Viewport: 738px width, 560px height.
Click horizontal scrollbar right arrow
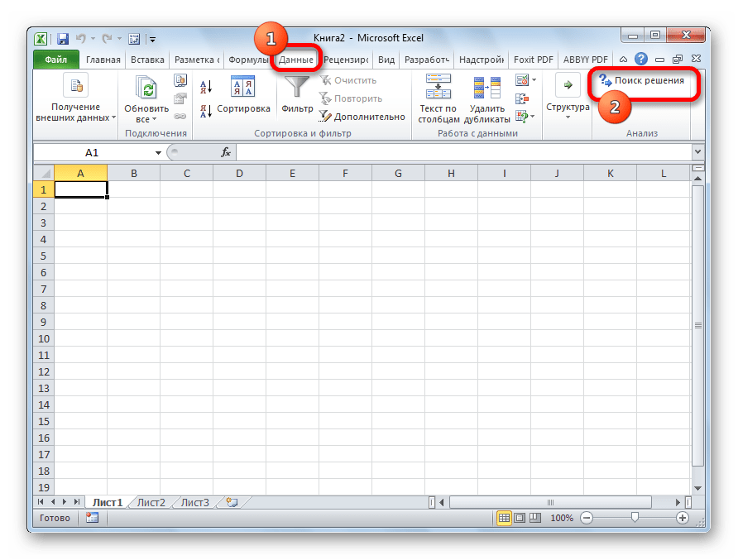tap(678, 503)
